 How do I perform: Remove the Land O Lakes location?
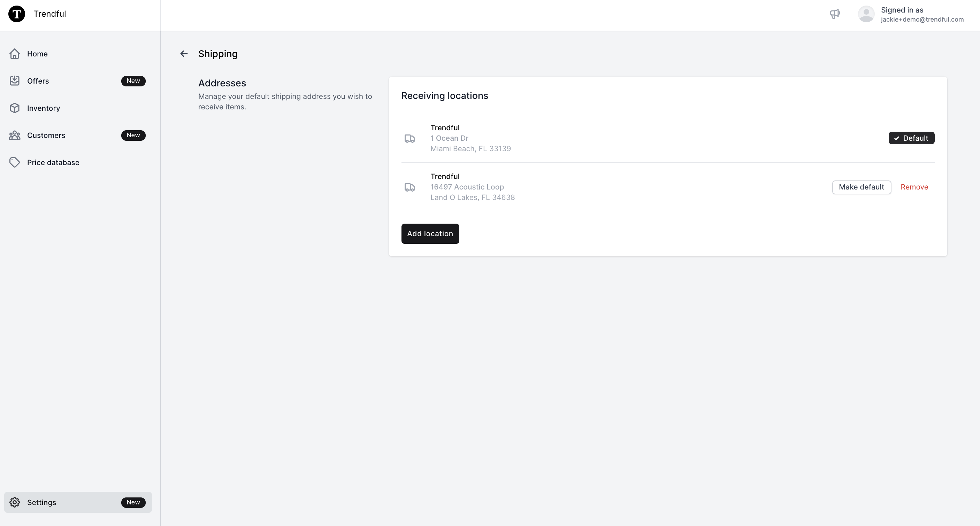[x=914, y=187]
